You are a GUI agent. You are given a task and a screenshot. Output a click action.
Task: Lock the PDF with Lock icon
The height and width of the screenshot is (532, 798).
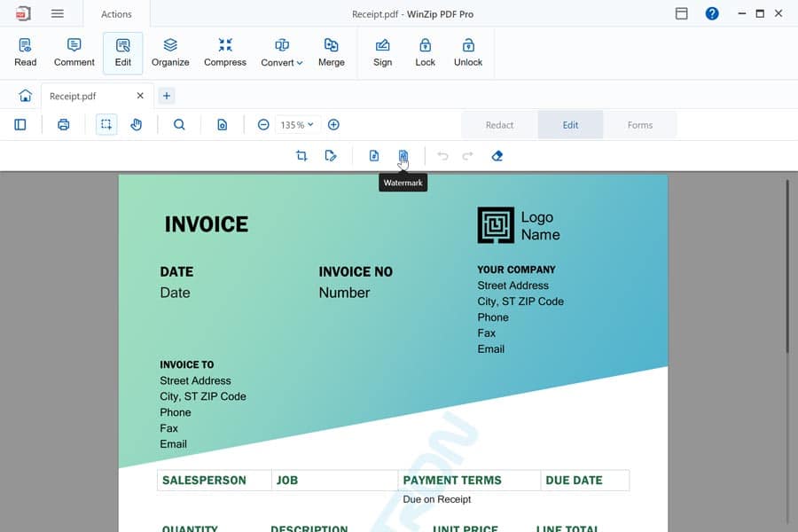425,52
